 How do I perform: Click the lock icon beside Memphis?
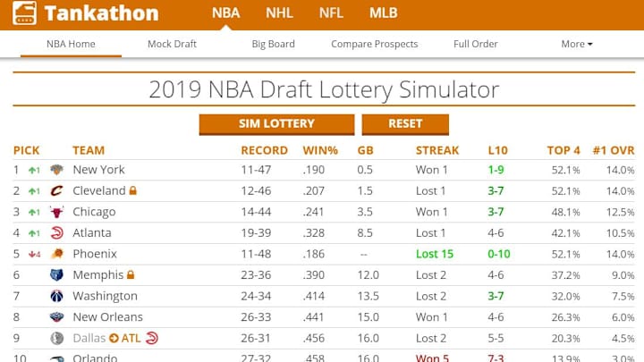tap(130, 275)
